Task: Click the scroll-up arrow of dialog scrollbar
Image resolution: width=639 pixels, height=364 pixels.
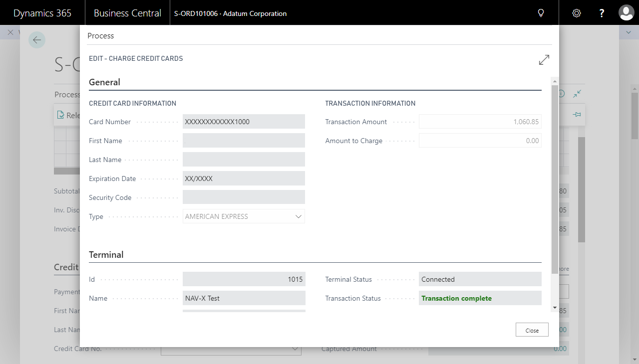Action: click(555, 80)
